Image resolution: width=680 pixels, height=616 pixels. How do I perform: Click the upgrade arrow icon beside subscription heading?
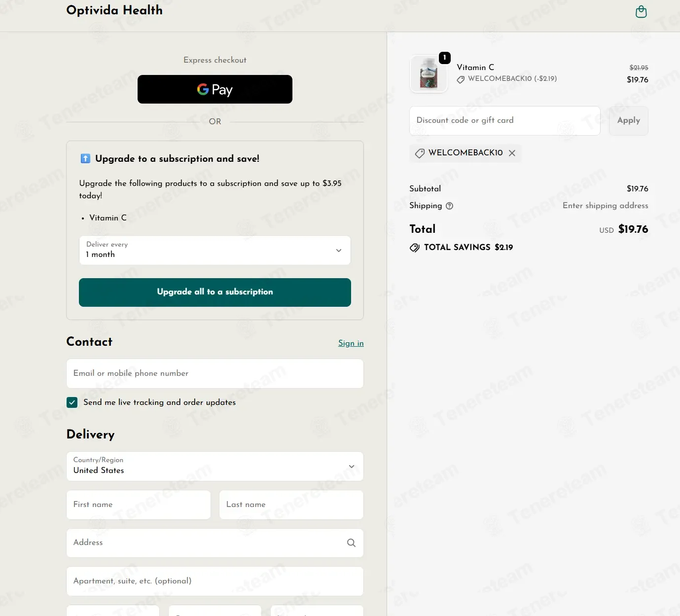pos(85,158)
